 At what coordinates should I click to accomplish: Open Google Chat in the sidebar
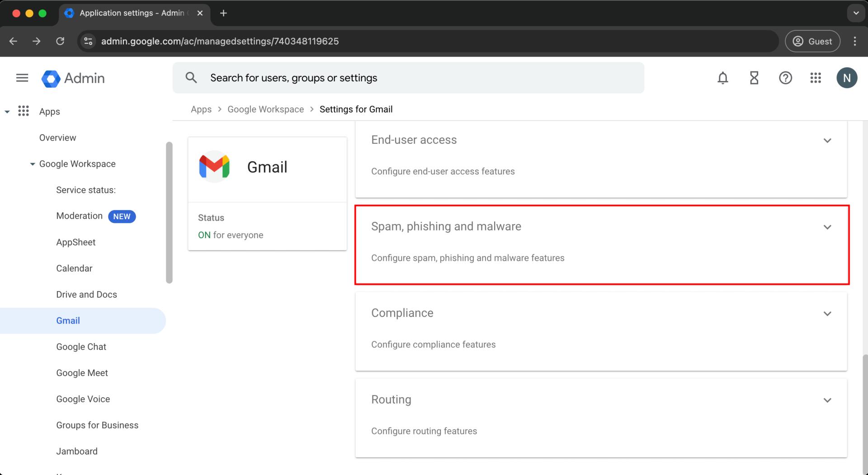(x=81, y=347)
